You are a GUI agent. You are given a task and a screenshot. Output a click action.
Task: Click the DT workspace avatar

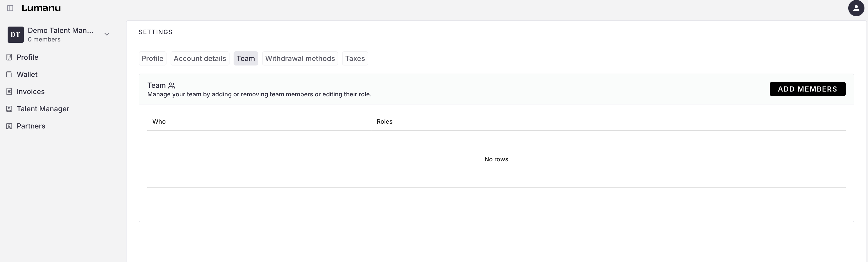tap(15, 35)
